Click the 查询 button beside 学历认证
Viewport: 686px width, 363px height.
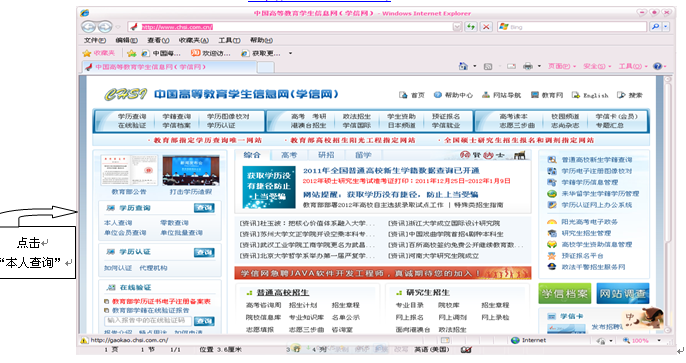tap(204, 252)
